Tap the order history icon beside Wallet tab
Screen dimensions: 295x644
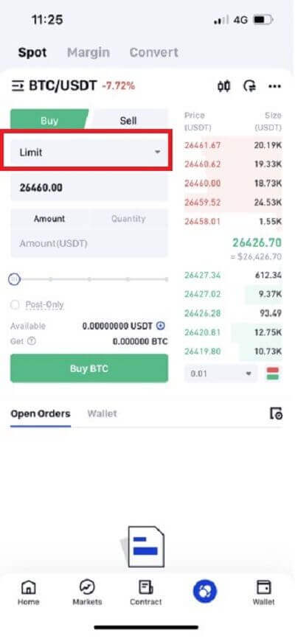pyautogui.click(x=276, y=413)
